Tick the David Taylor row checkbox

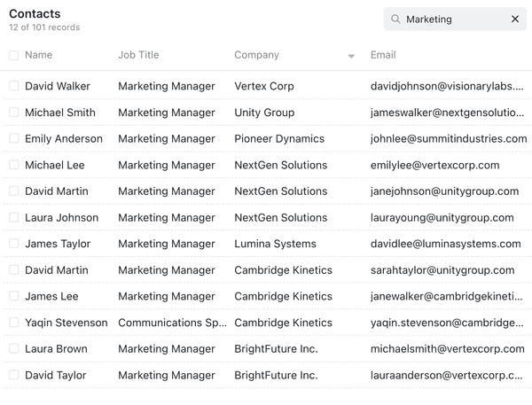pyautogui.click(x=13, y=375)
